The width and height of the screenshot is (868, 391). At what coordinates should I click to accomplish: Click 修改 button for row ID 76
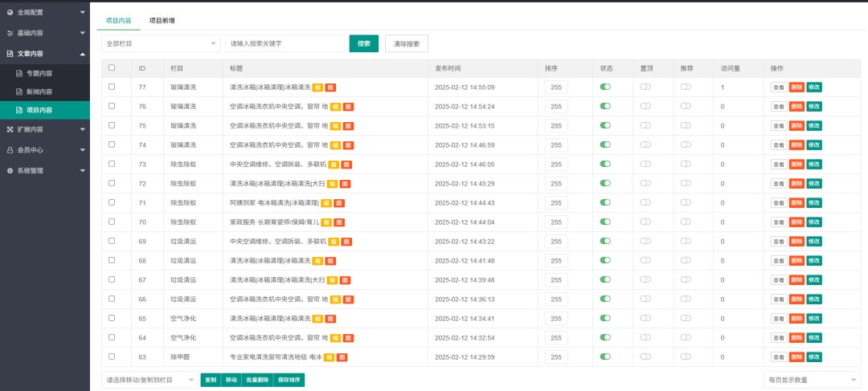point(814,107)
